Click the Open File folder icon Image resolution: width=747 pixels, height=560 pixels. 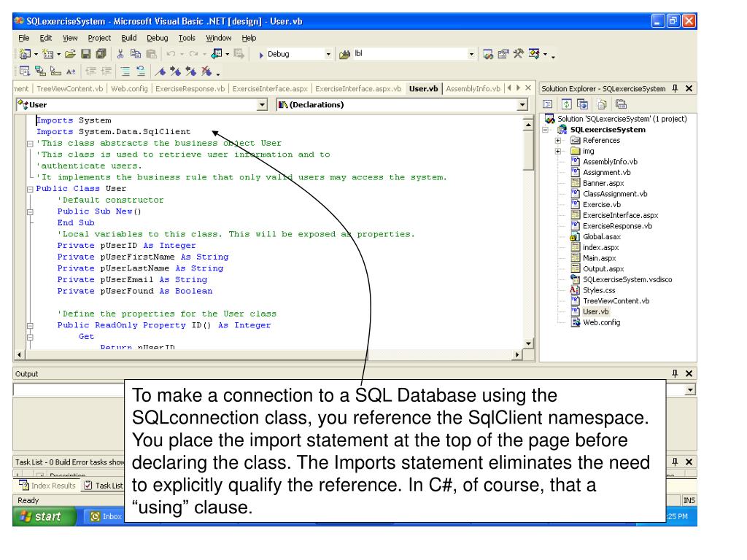coord(70,54)
